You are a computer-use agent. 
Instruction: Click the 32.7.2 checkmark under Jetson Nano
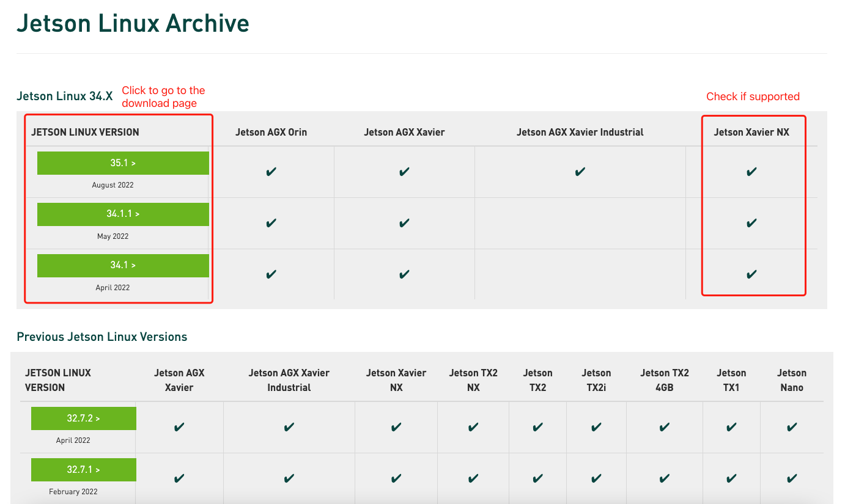tap(792, 427)
